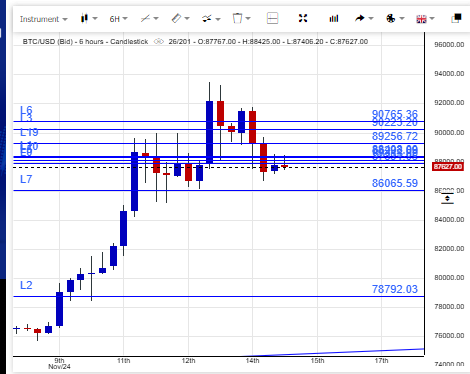Click the 90765.36 level label
The height and width of the screenshot is (374, 470).
pyautogui.click(x=395, y=114)
